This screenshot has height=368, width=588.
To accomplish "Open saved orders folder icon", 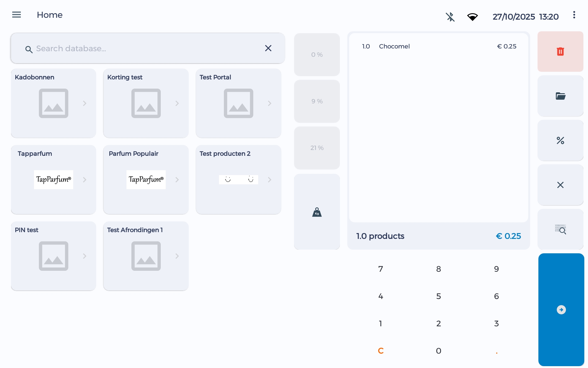I will 560,96.
